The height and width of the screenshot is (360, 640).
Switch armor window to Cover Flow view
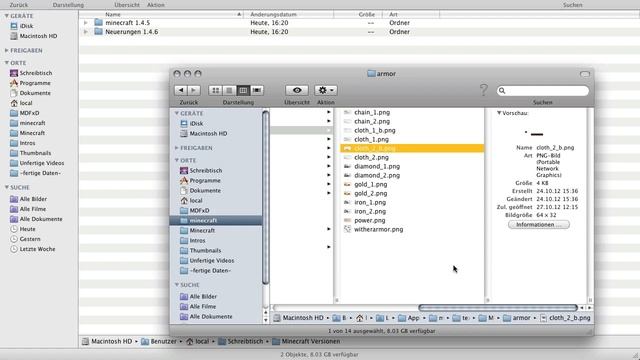click(x=257, y=90)
